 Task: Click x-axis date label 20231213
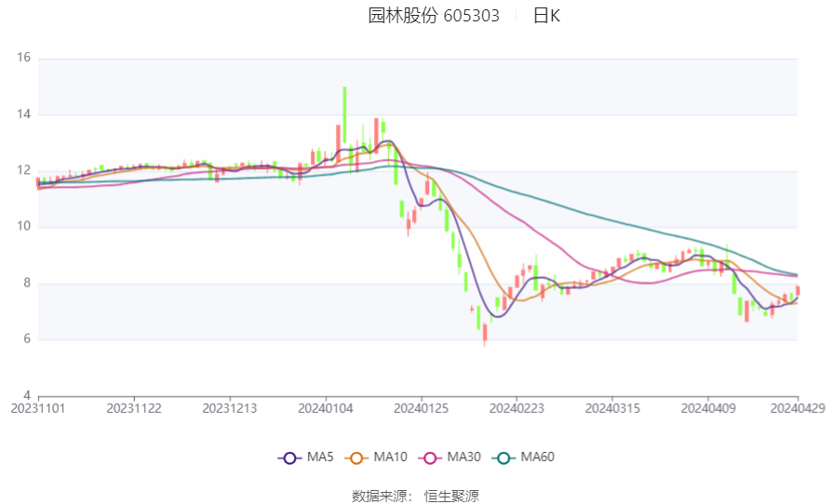[x=230, y=409]
